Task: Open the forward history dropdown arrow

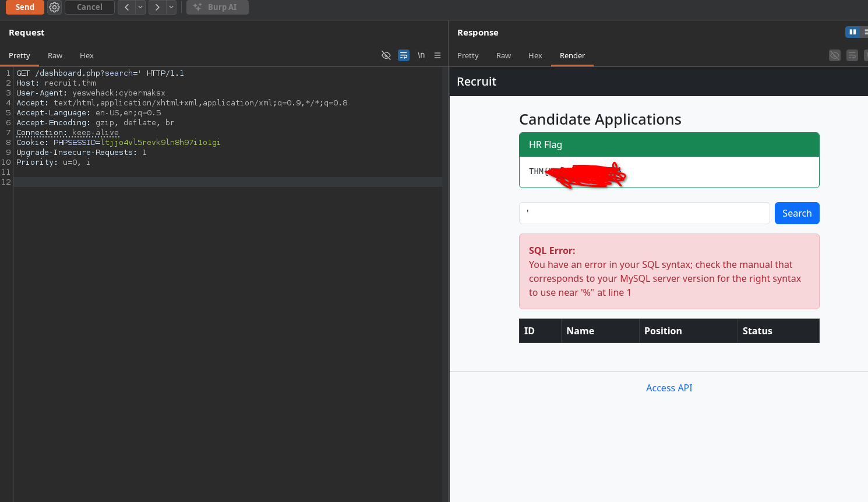Action: coord(171,7)
